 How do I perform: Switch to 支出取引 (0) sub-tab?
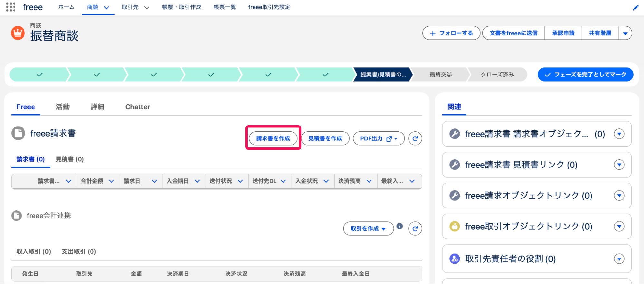click(79, 251)
